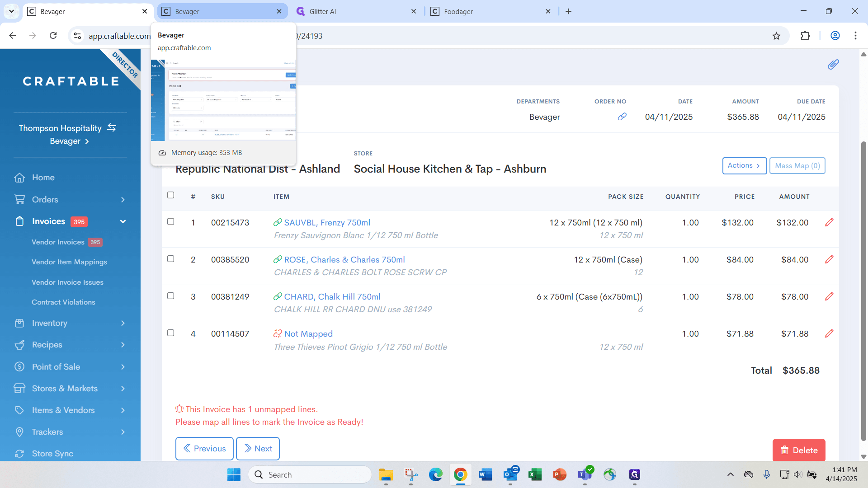Expand the Recipes submenu chevron

[x=123, y=345]
